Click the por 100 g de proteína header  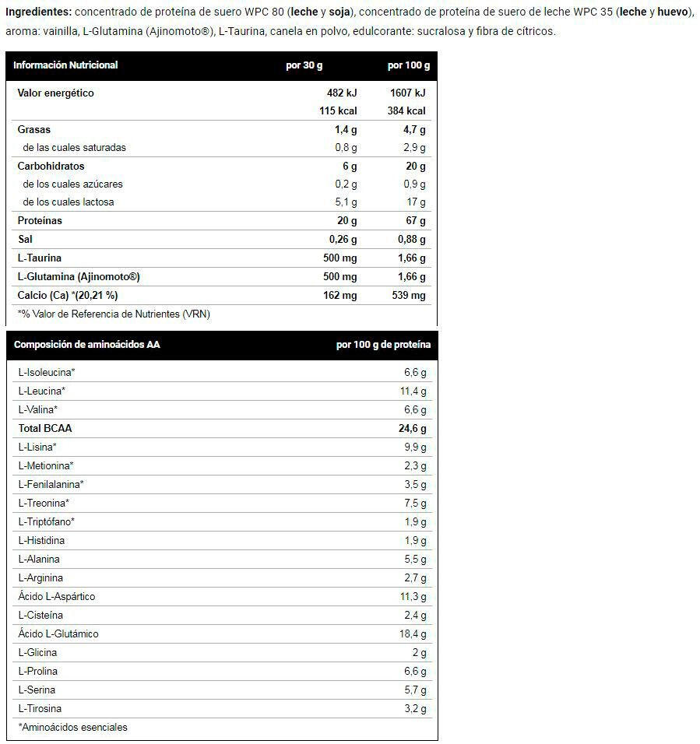coord(383,345)
